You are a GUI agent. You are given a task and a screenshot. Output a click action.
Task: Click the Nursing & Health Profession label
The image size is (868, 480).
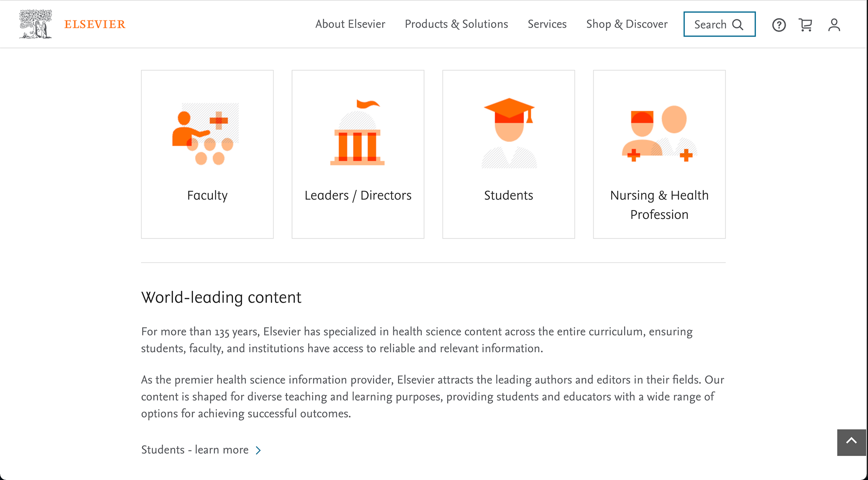659,205
